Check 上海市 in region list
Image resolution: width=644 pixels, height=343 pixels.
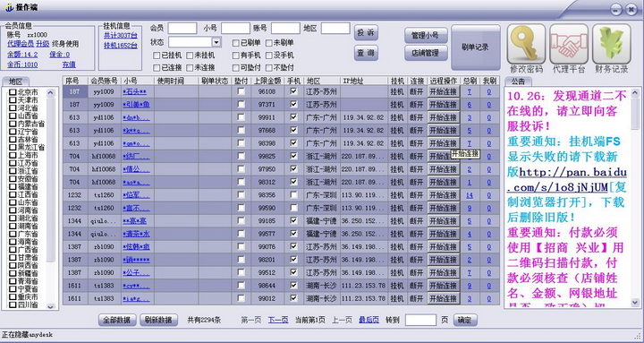(x=13, y=155)
